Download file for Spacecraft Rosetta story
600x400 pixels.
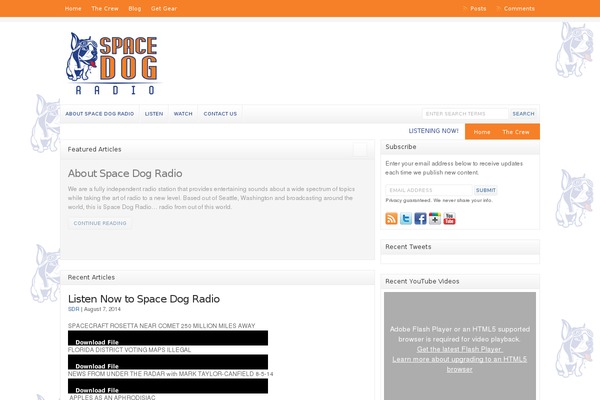click(97, 342)
